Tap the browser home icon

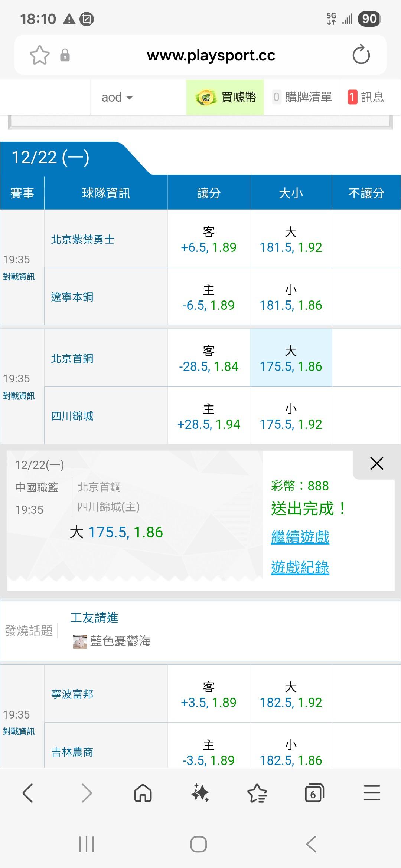143,793
